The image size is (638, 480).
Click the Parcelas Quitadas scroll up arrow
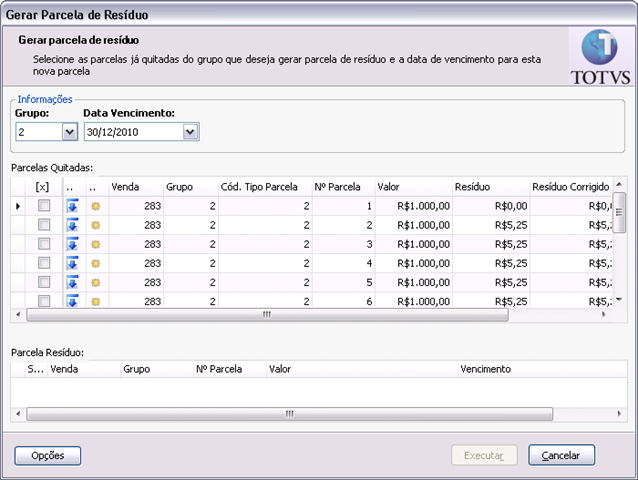point(619,184)
